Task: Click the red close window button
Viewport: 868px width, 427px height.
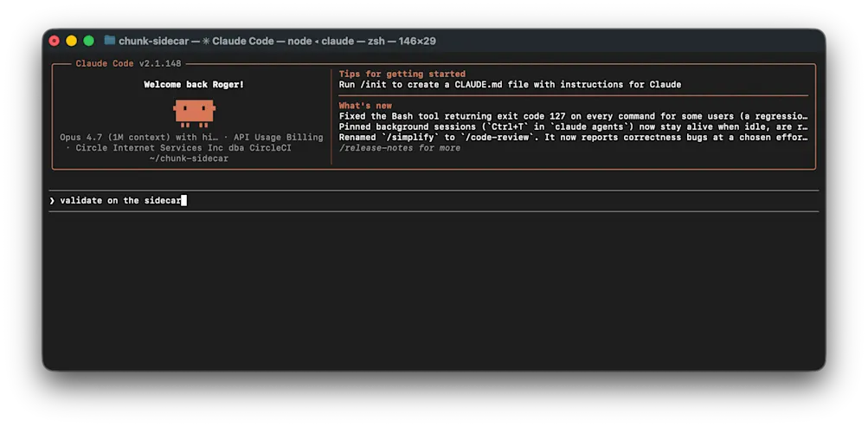Action: (55, 41)
